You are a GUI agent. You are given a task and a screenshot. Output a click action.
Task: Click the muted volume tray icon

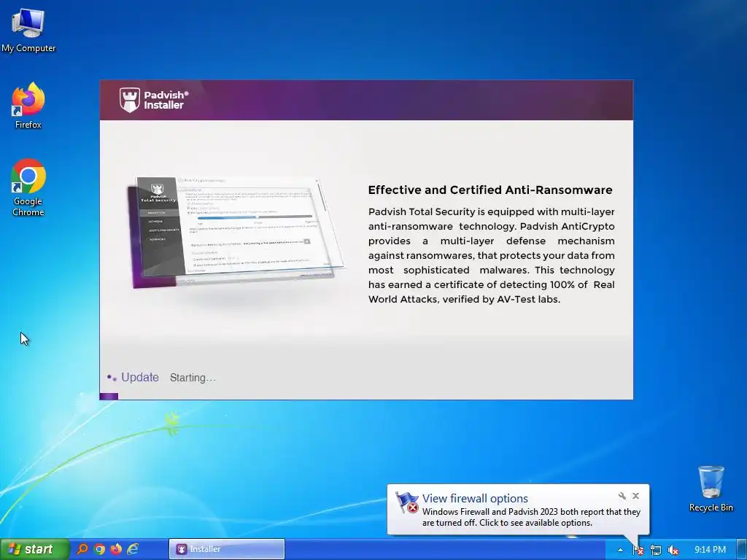click(673, 550)
